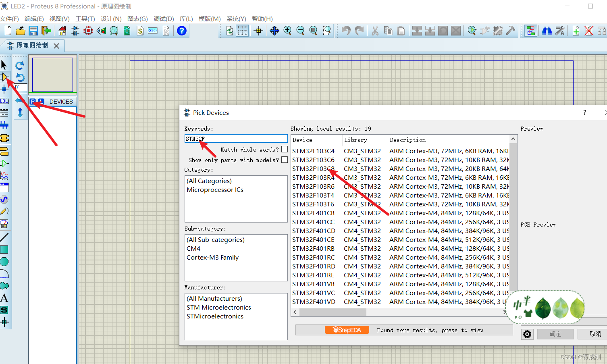Create a new project with blank page icon
The height and width of the screenshot is (364, 607).
[x=8, y=31]
